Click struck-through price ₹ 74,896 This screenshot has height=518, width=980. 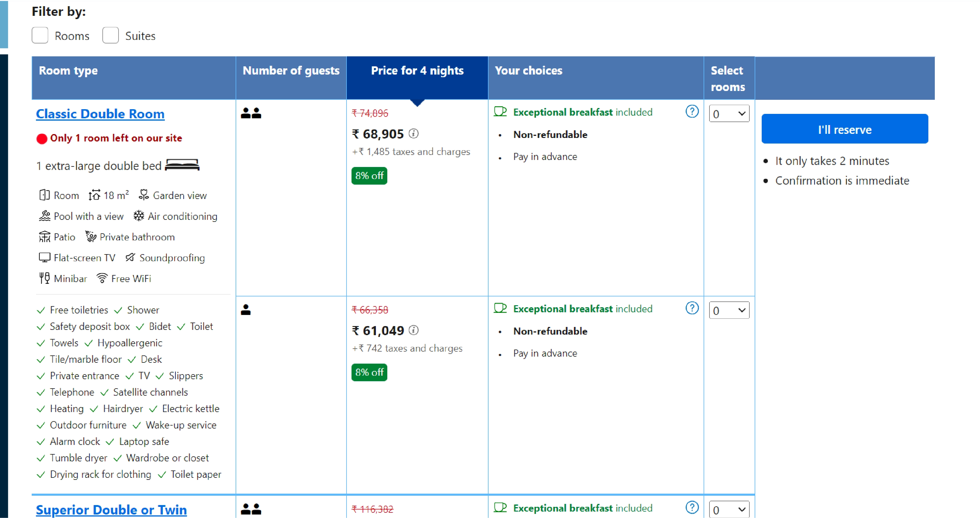pos(370,113)
